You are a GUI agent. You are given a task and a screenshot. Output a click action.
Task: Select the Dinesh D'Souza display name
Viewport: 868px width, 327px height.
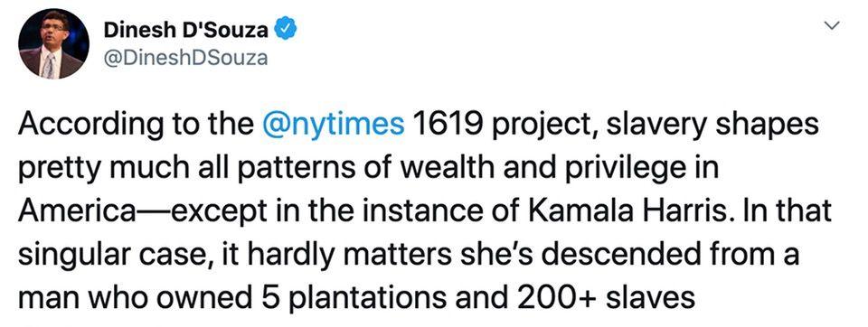tap(186, 32)
